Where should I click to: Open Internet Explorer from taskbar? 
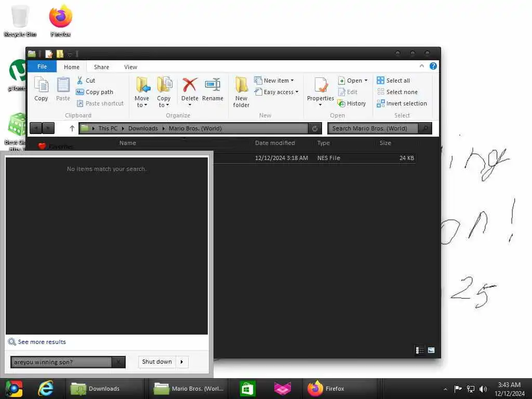46,389
